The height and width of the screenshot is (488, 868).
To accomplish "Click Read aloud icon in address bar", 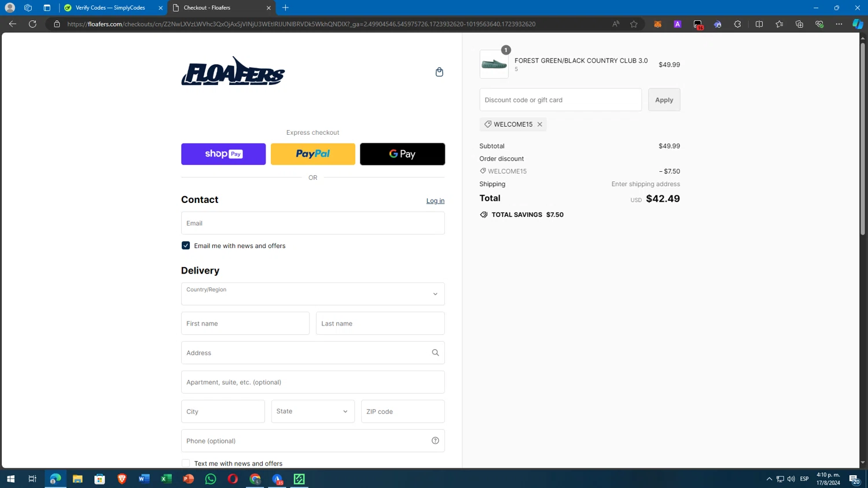I will click(x=615, y=24).
